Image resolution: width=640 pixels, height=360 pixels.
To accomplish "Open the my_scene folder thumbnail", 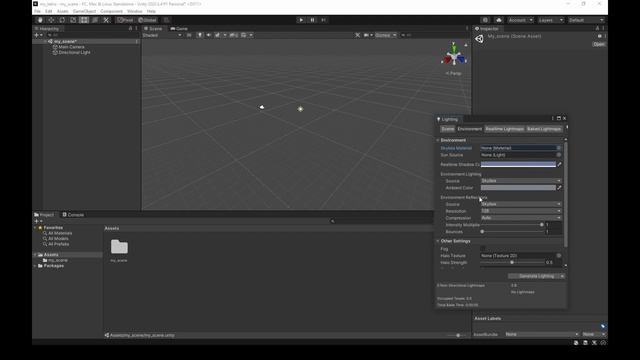I will point(119,247).
